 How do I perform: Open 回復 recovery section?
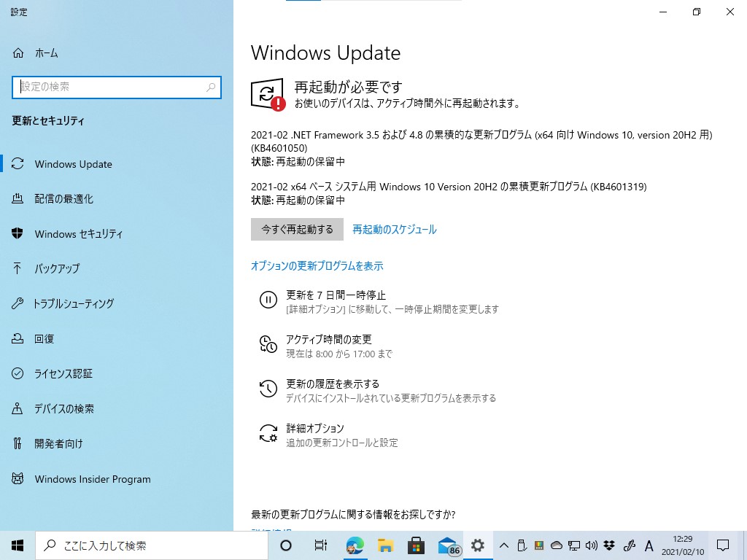[44, 338]
